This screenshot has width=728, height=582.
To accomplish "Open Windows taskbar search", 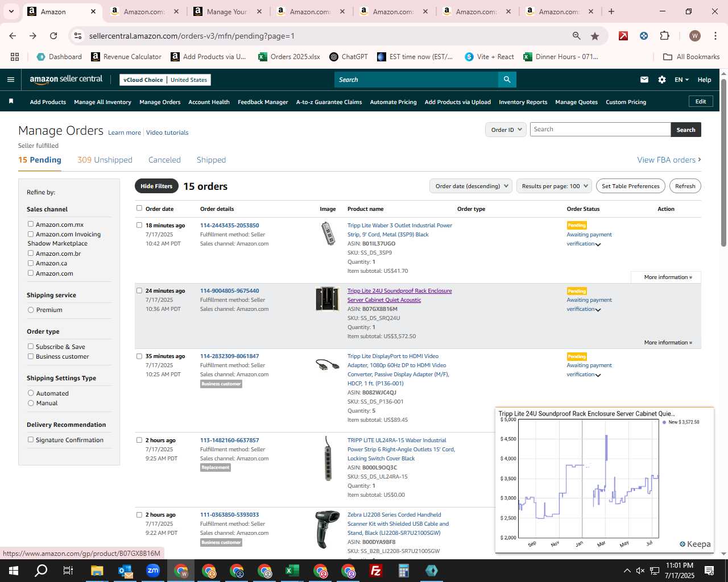I will tap(41, 571).
